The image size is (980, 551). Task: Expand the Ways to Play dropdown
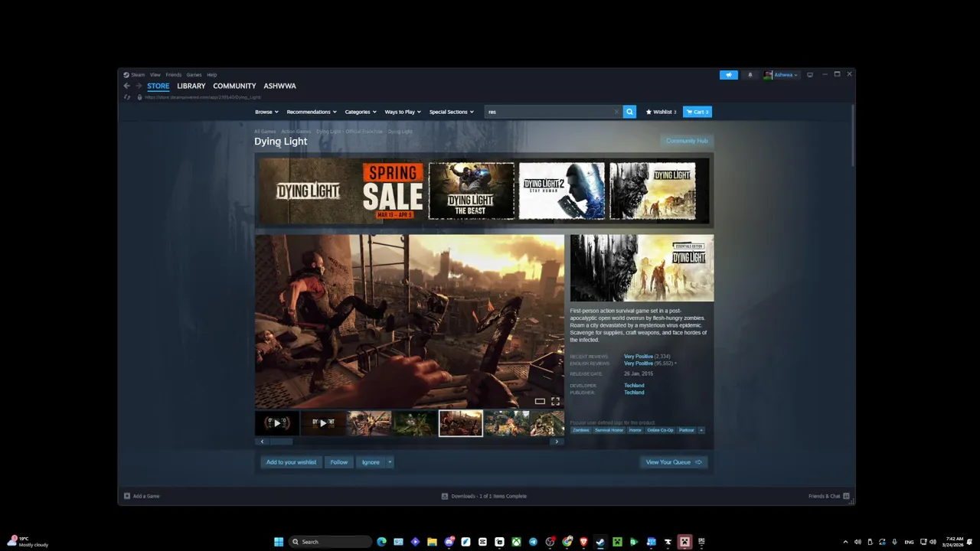coord(403,112)
